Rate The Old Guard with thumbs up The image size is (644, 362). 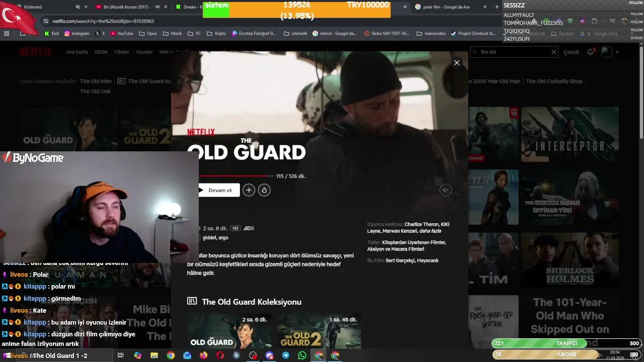coord(264,190)
